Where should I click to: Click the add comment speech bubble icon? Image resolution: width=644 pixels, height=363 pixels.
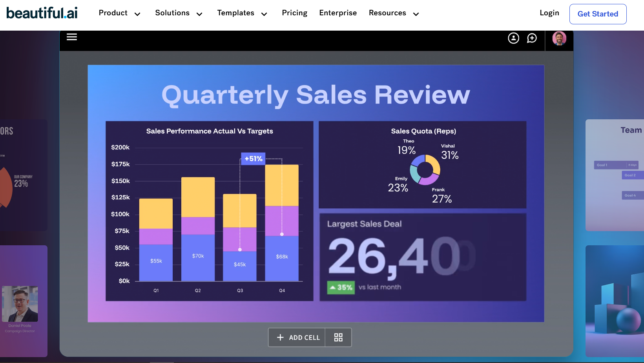(532, 38)
